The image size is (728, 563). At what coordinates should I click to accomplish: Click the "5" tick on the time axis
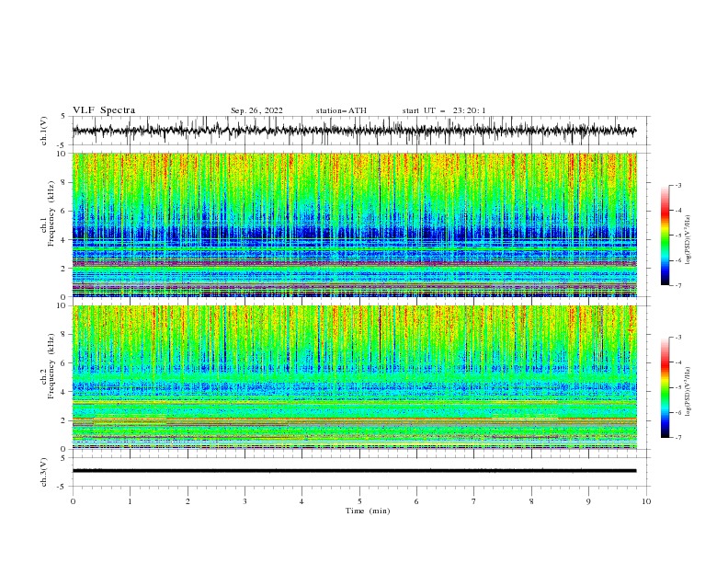pos(359,501)
